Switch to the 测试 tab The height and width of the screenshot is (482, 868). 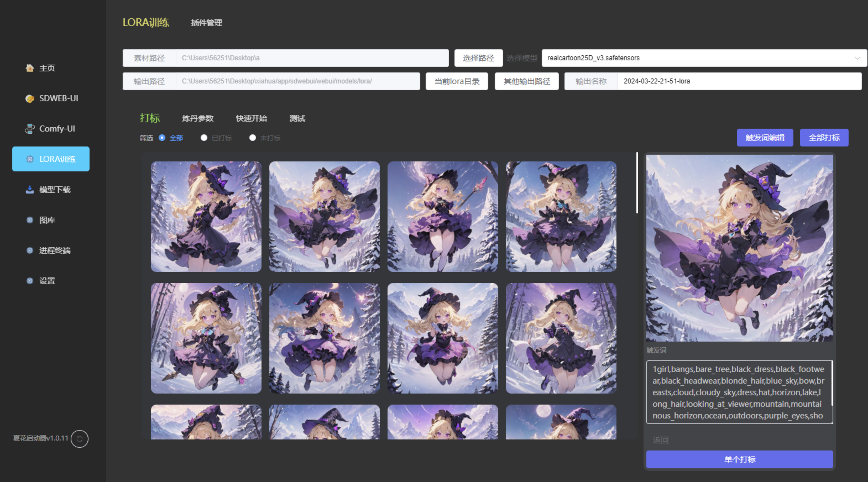point(297,118)
